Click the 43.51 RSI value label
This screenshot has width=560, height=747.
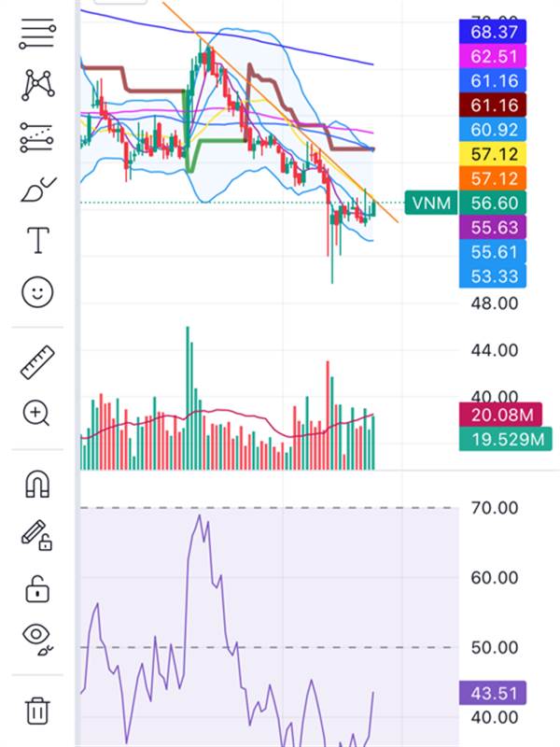[493, 693]
